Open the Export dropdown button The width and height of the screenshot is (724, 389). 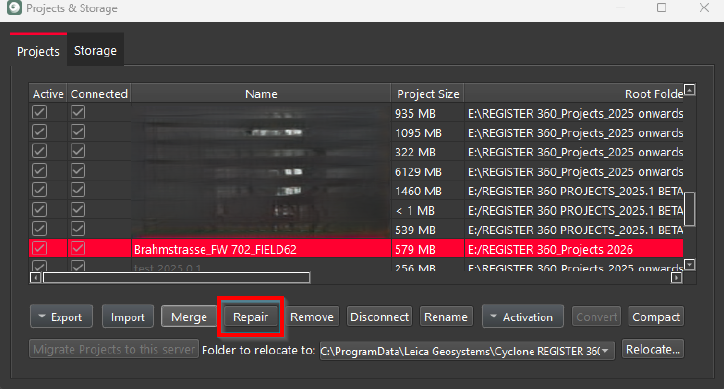(x=61, y=317)
